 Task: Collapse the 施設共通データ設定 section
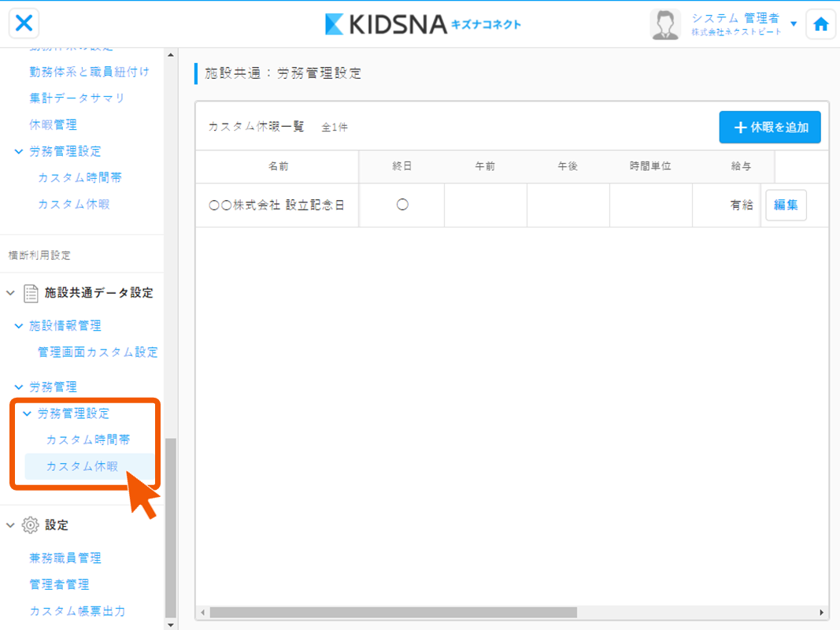pos(10,293)
